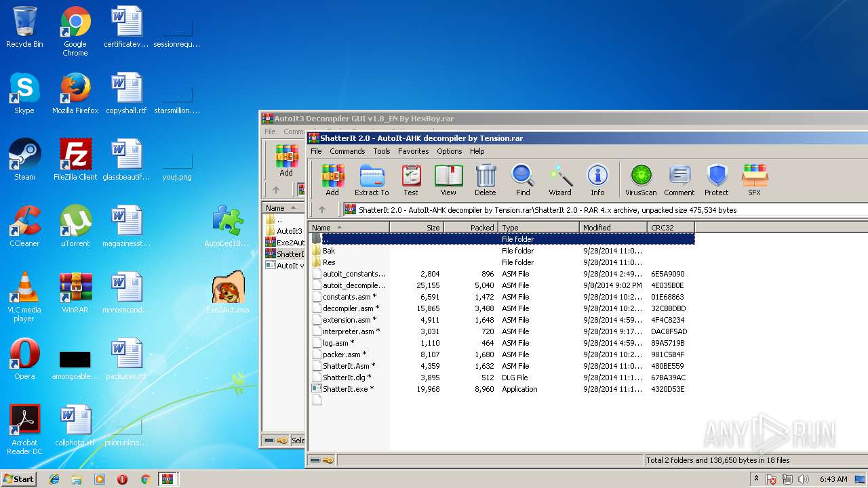Click the SFX toolbar icon
The image size is (868, 488).
(x=754, y=180)
